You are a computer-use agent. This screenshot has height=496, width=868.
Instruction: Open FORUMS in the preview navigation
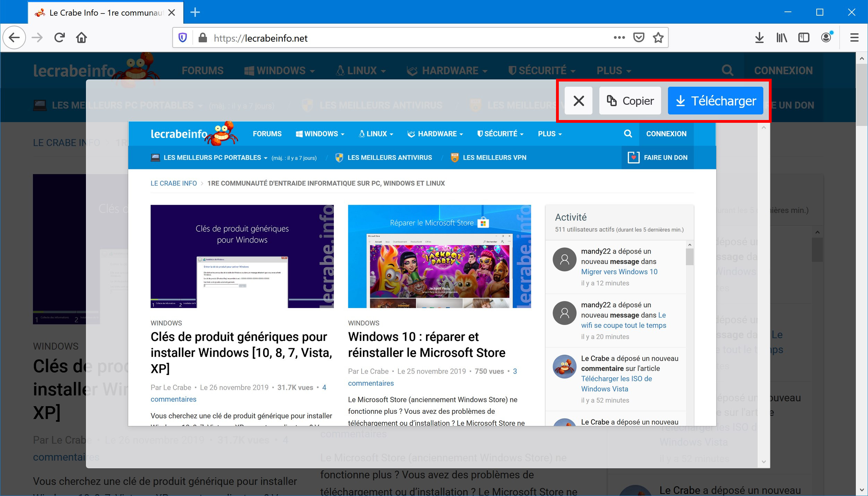[x=267, y=134]
